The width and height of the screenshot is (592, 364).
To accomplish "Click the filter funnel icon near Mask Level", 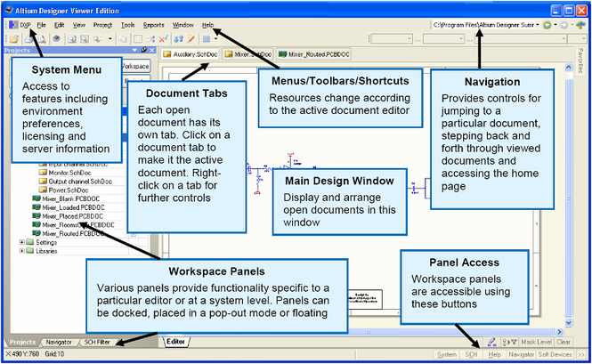I will pos(509,342).
